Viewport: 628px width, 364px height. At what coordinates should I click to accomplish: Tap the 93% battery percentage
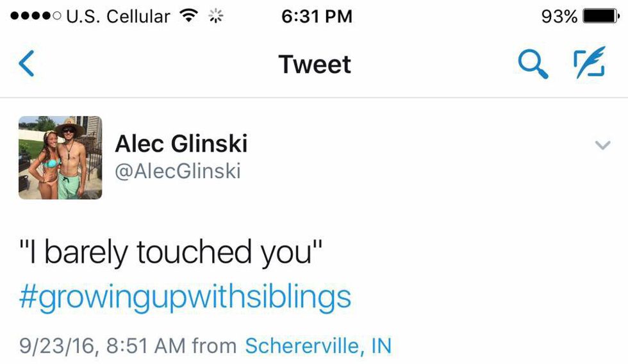click(559, 16)
